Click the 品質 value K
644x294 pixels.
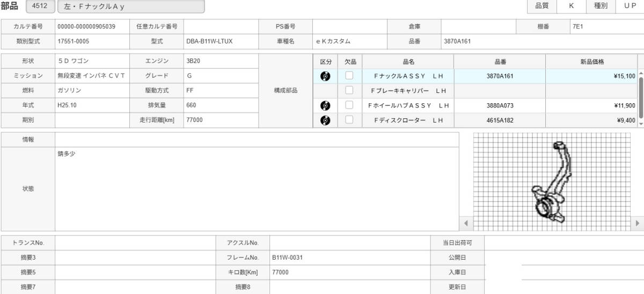point(571,6)
